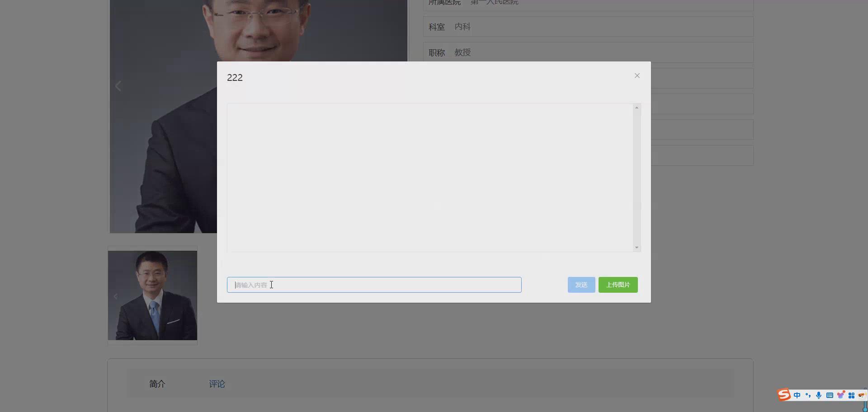868x412 pixels.
Task: Click the previous arrow on large doctor photo
Action: click(118, 86)
